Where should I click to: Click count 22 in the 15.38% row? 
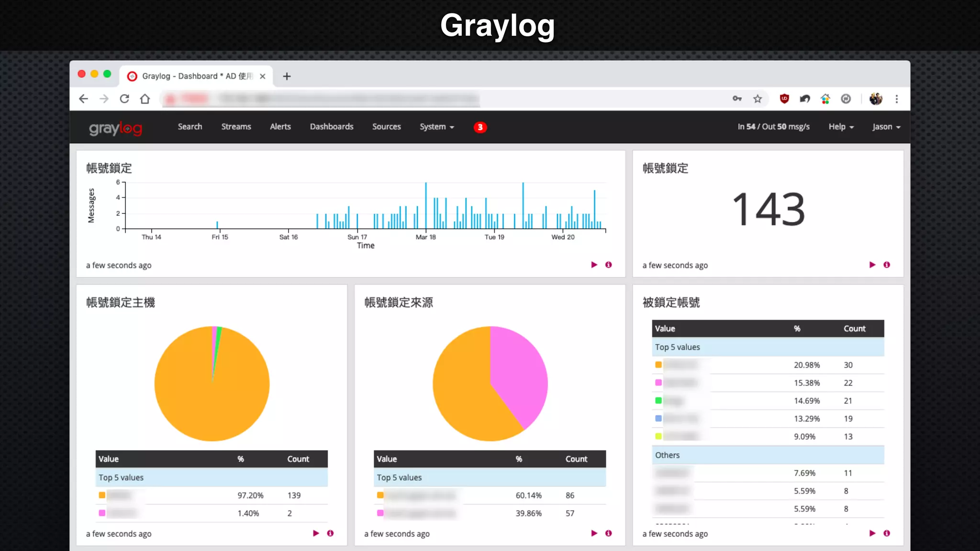(848, 383)
